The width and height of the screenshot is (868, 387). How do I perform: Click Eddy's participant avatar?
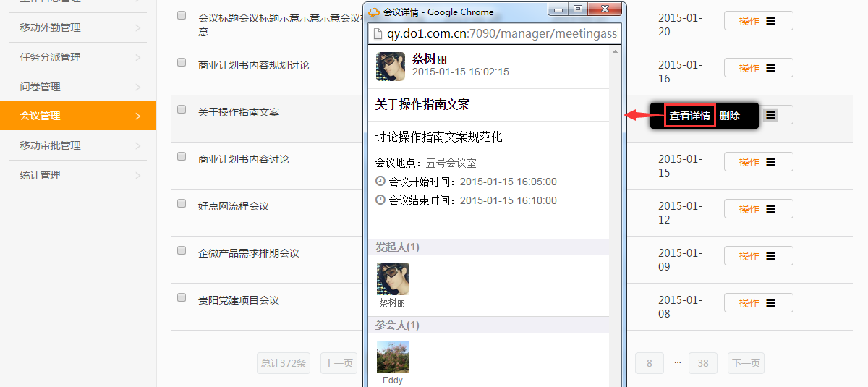[393, 357]
